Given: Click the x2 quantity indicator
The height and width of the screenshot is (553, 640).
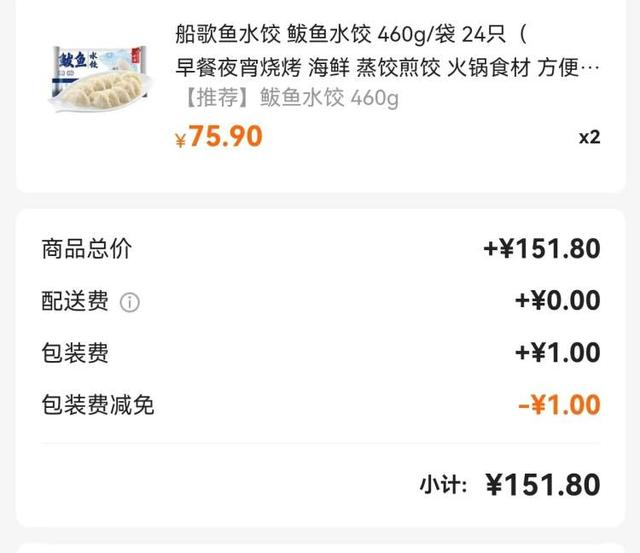Looking at the screenshot, I should pyautogui.click(x=589, y=137).
